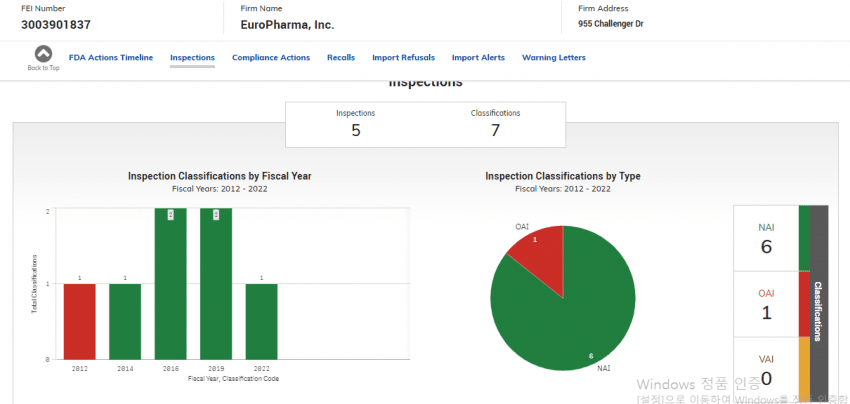
Task: Jump to Warning Letters section
Action: pyautogui.click(x=553, y=57)
